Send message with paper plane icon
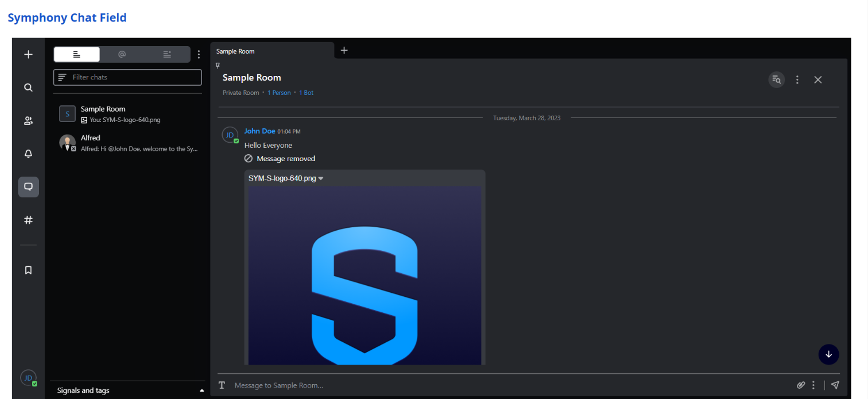 point(835,385)
